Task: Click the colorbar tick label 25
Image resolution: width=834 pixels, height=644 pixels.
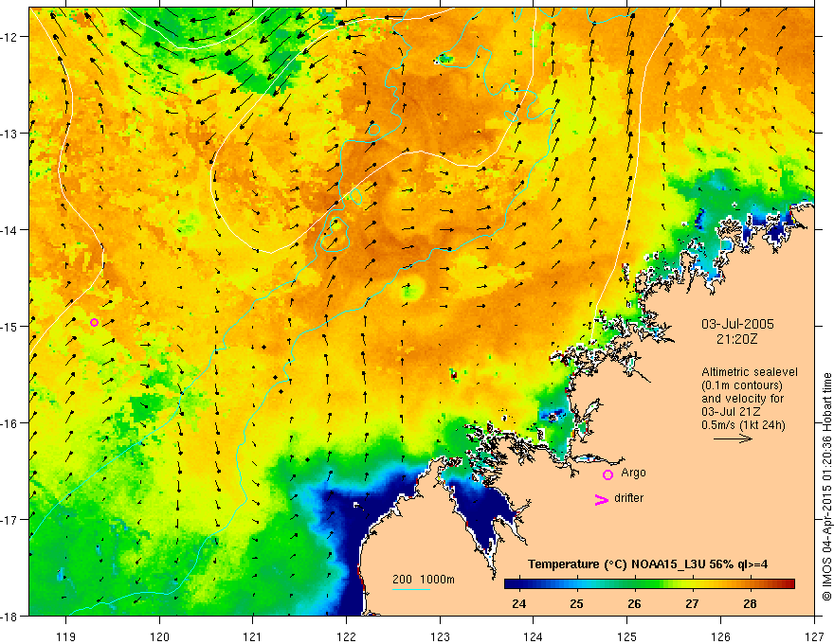Action: pyautogui.click(x=576, y=603)
